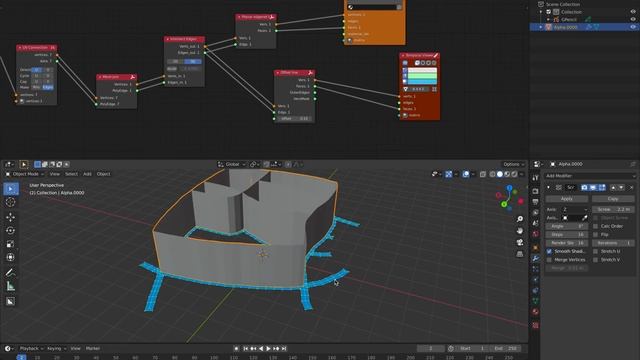Open the Add Modifier dropdown
Screen dimensions: 640x360
(x=590, y=176)
